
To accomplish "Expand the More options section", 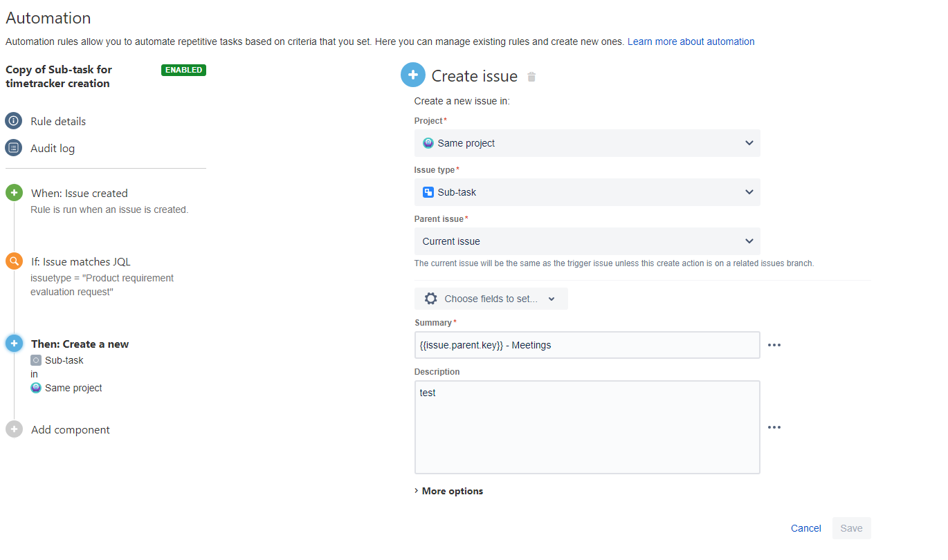I will click(x=448, y=491).
